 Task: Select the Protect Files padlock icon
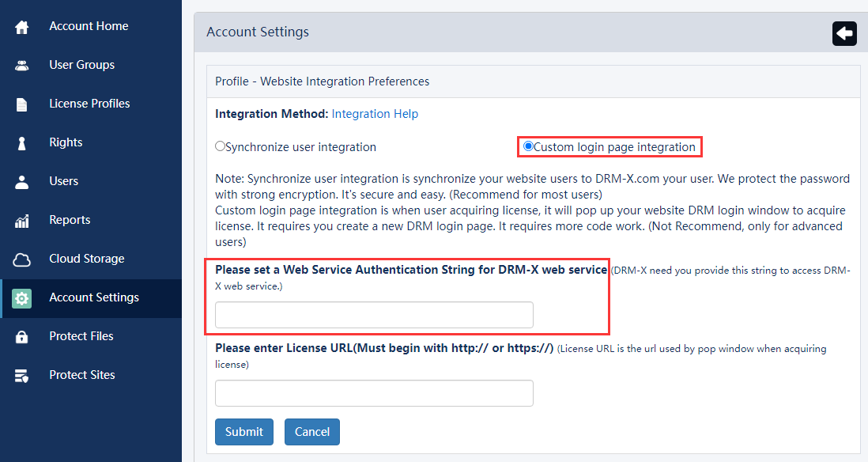coord(21,335)
